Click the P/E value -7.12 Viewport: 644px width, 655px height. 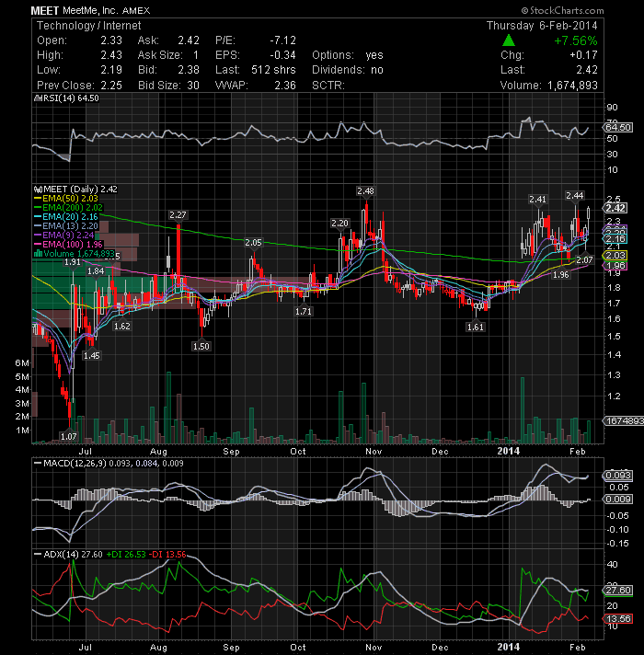282,40
